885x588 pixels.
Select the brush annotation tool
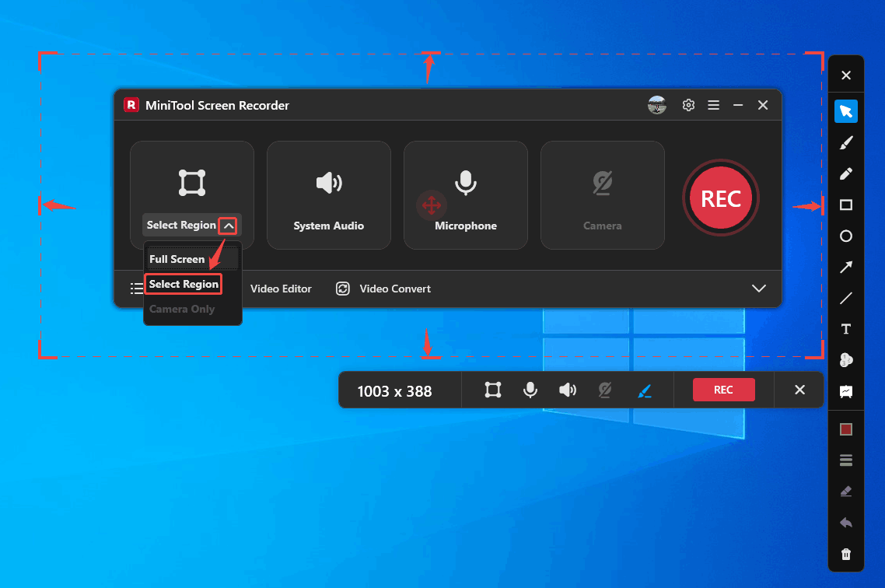click(x=846, y=142)
